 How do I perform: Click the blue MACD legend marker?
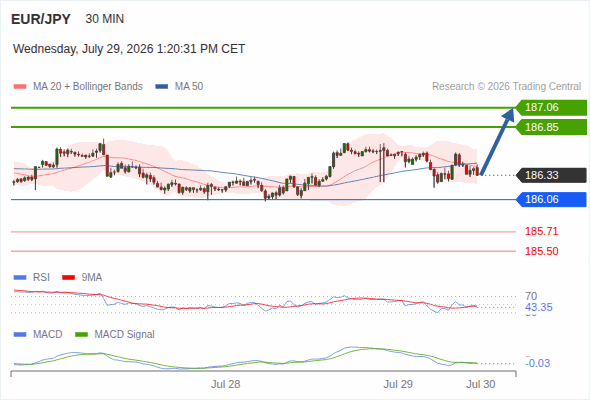[x=20, y=334]
